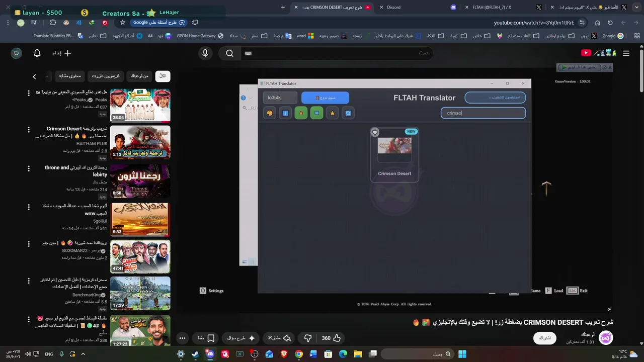
Task: Click the Settings option in game menu
Action: (x=211, y=291)
